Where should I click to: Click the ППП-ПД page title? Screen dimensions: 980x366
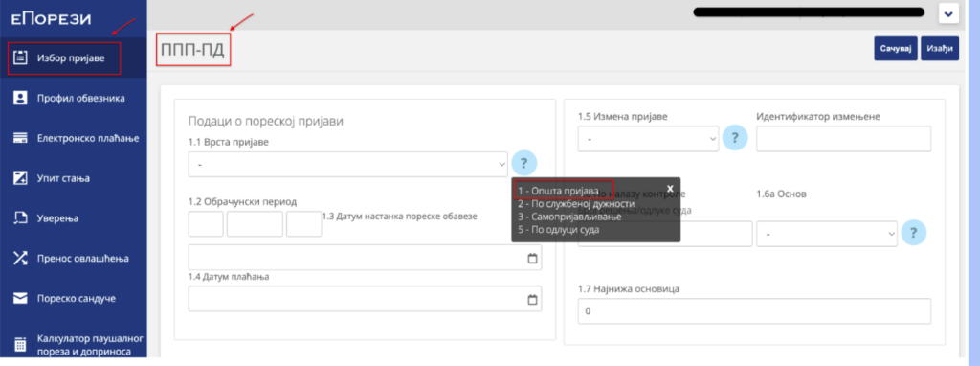(192, 50)
